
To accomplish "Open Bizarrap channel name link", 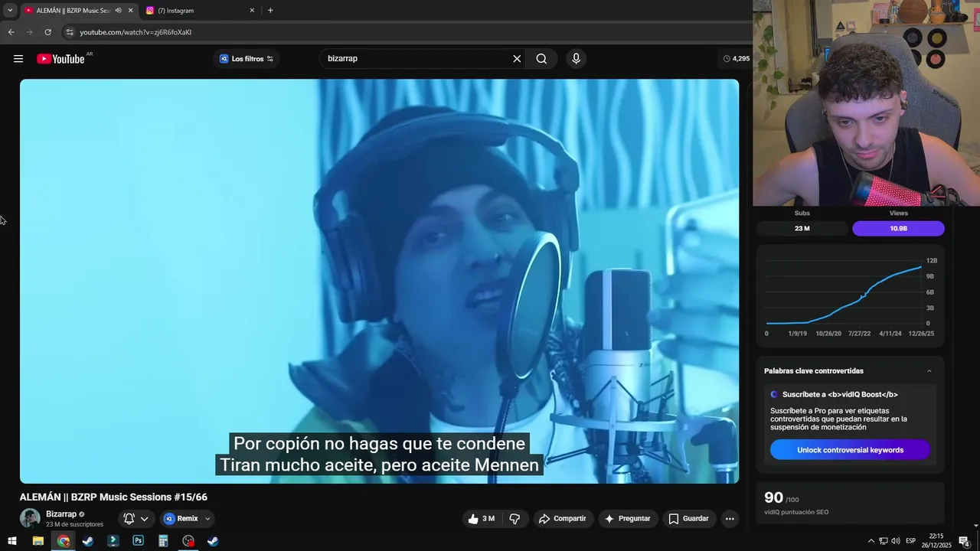I will coord(61,514).
